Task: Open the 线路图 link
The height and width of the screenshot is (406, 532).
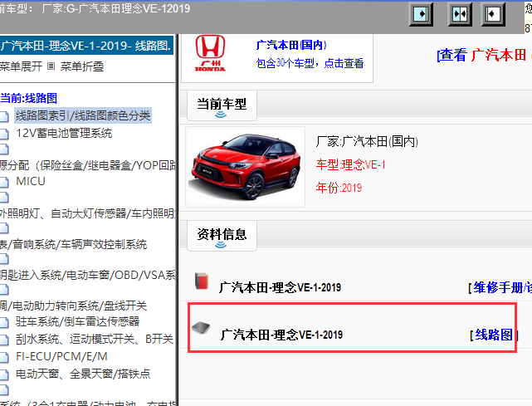Action: click(494, 335)
